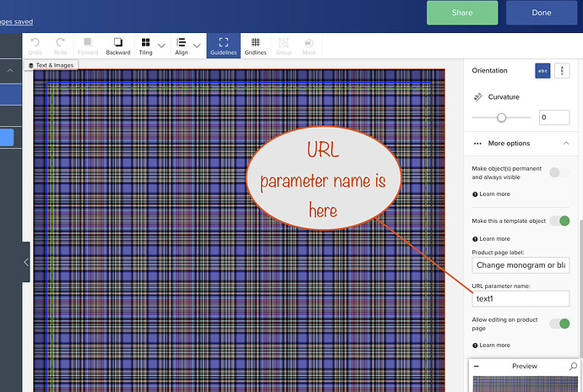Collapse the More options section
This screenshot has width=583, height=392.
[x=566, y=143]
